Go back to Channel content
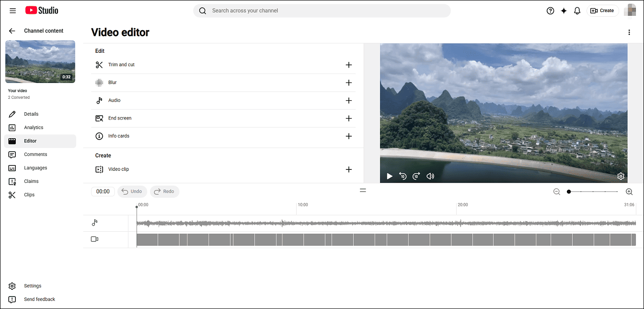This screenshot has width=644, height=309. click(12, 31)
